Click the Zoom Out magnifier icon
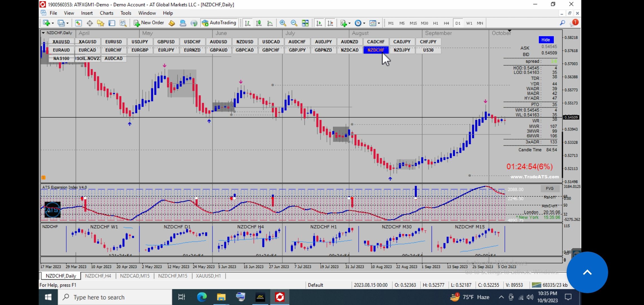Image resolution: width=644 pixels, height=305 pixels. pyautogui.click(x=294, y=23)
